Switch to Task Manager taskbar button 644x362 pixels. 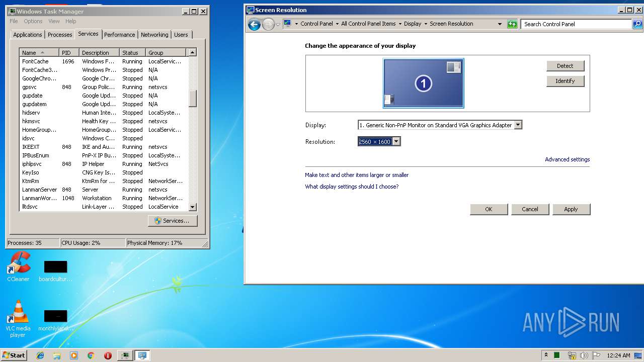pyautogui.click(x=125, y=355)
